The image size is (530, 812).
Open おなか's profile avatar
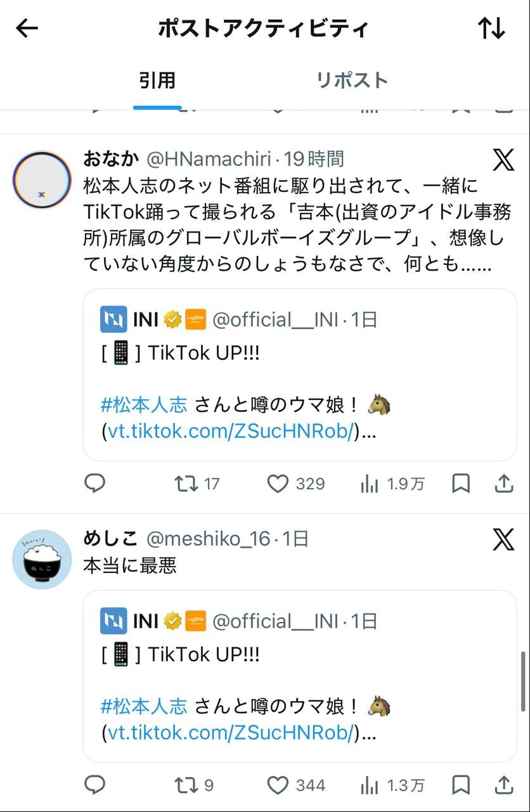(x=42, y=180)
